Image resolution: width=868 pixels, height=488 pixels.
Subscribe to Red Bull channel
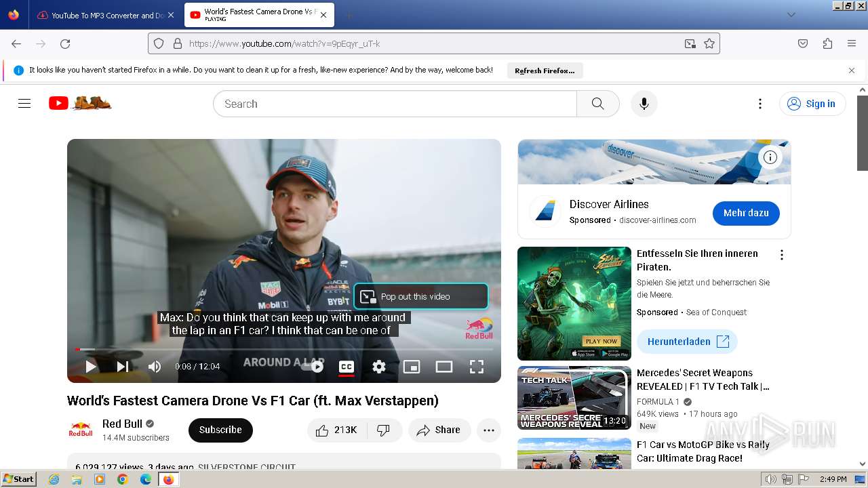point(220,430)
